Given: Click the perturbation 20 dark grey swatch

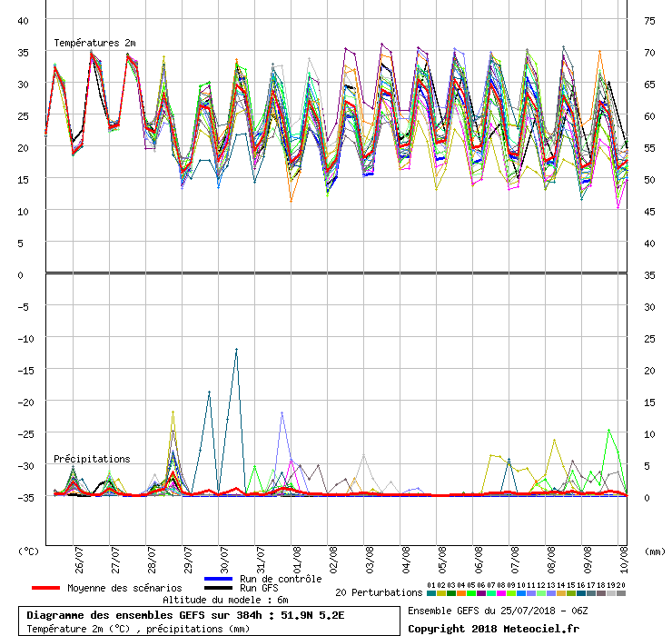Looking at the screenshot, I should [621, 593].
